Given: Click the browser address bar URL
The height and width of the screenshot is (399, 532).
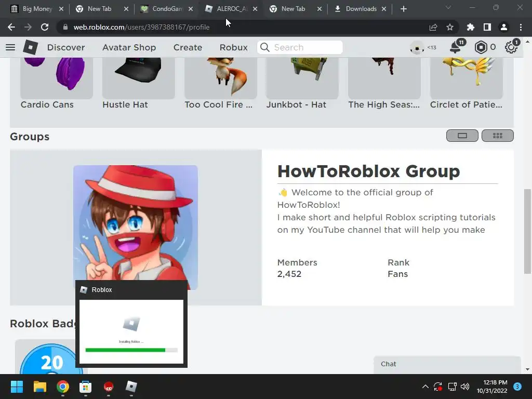Looking at the screenshot, I should click(141, 27).
